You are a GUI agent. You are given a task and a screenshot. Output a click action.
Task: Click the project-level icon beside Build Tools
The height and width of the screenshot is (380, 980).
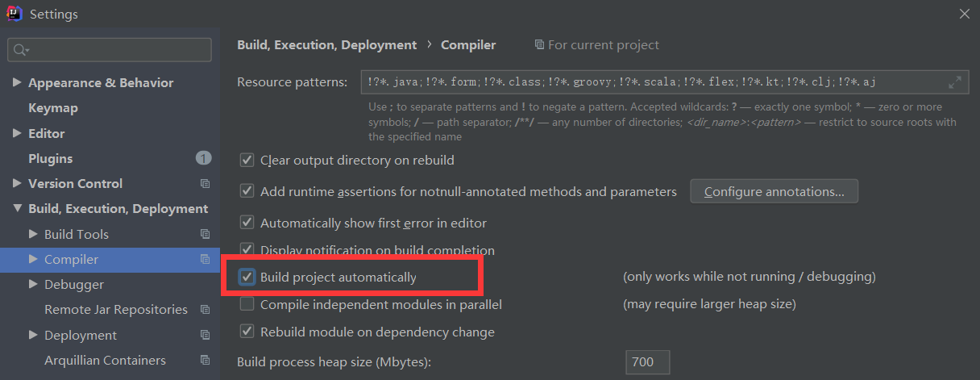click(x=205, y=235)
